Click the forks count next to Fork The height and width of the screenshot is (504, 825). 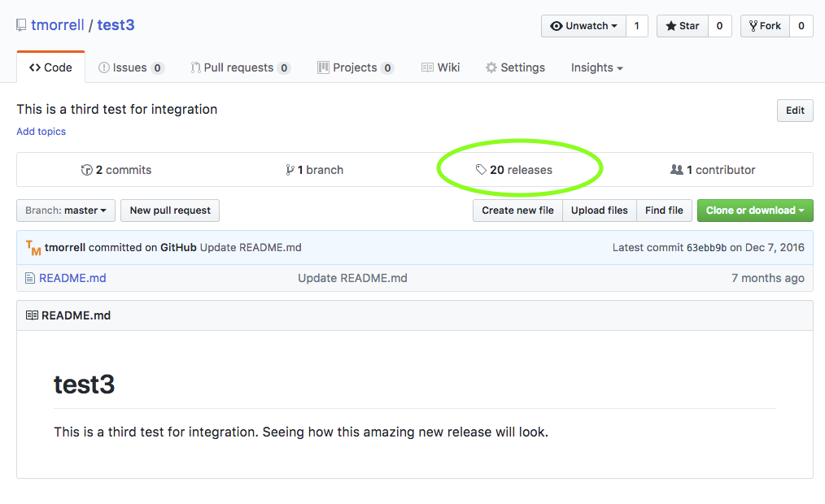tap(801, 26)
